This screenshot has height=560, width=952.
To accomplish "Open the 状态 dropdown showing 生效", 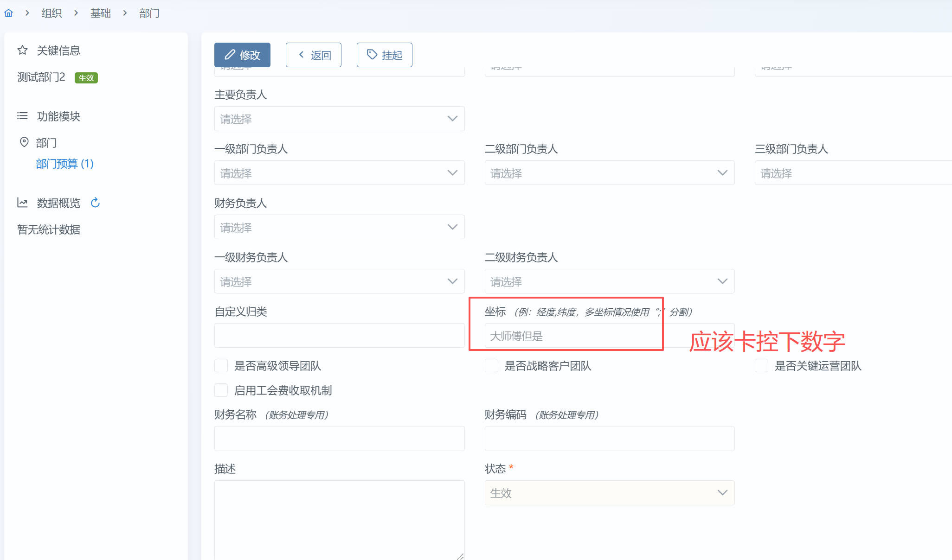I will click(x=609, y=493).
